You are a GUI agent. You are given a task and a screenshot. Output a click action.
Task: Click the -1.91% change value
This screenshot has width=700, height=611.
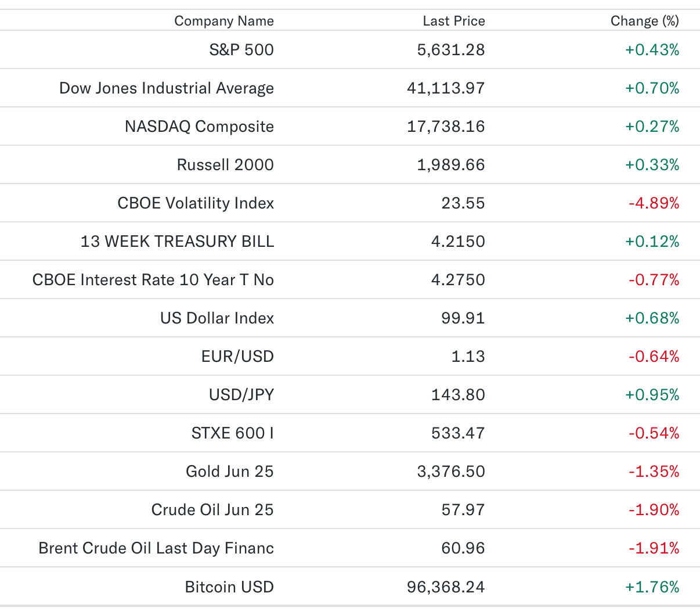click(x=654, y=548)
